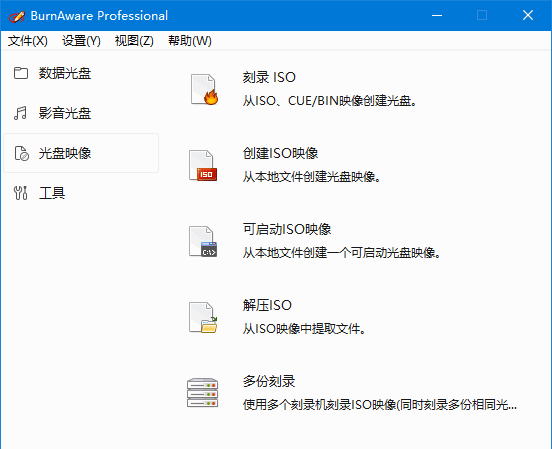The image size is (552, 449).
Task: Click description 从本地文件创建光盘映像
Action: click(x=312, y=177)
